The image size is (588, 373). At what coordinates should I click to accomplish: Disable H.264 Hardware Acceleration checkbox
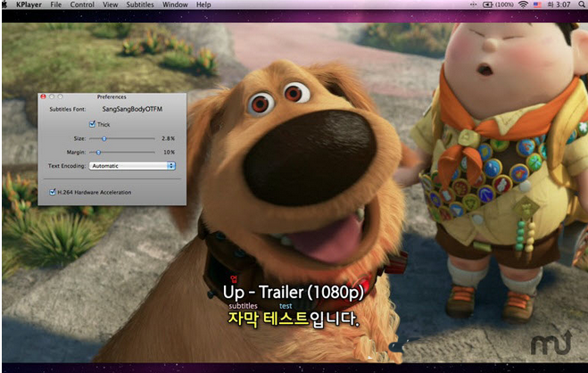click(53, 192)
